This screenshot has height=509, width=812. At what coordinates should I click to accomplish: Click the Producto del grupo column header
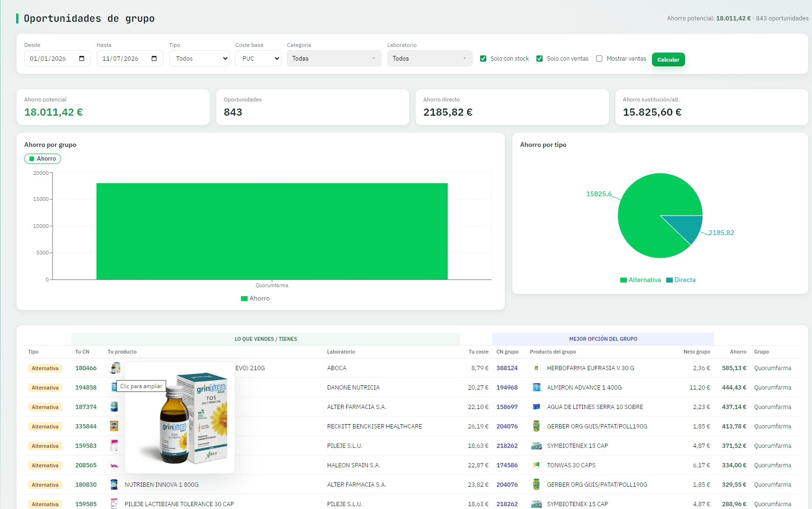pyautogui.click(x=553, y=352)
